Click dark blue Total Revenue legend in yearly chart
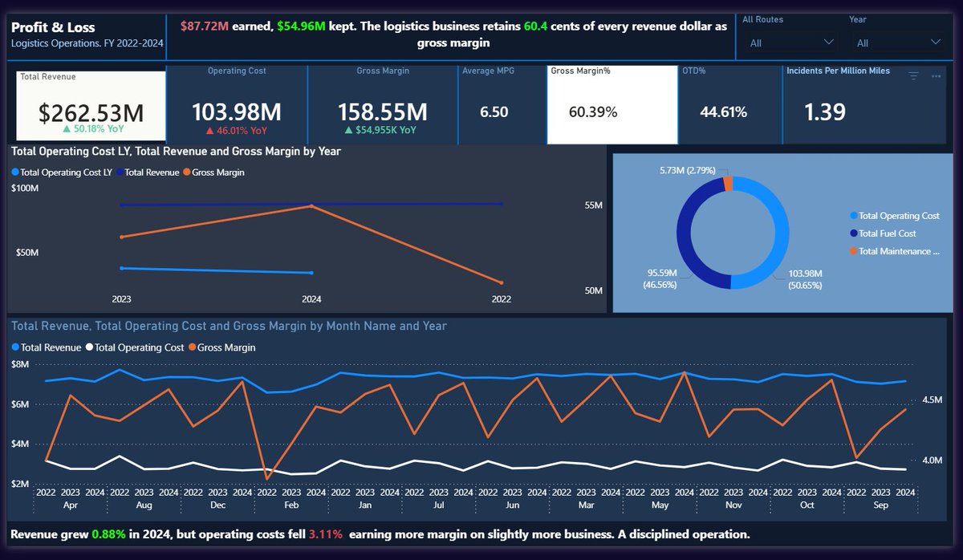Screen dimensions: 963x560 click(147, 172)
